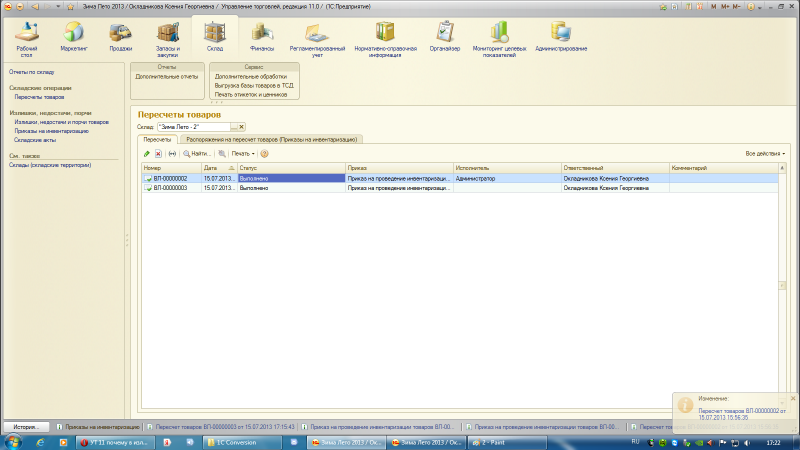800x450 pixels.
Task: Open the Приказы на инвентаризацию link
Action: [x=51, y=130]
